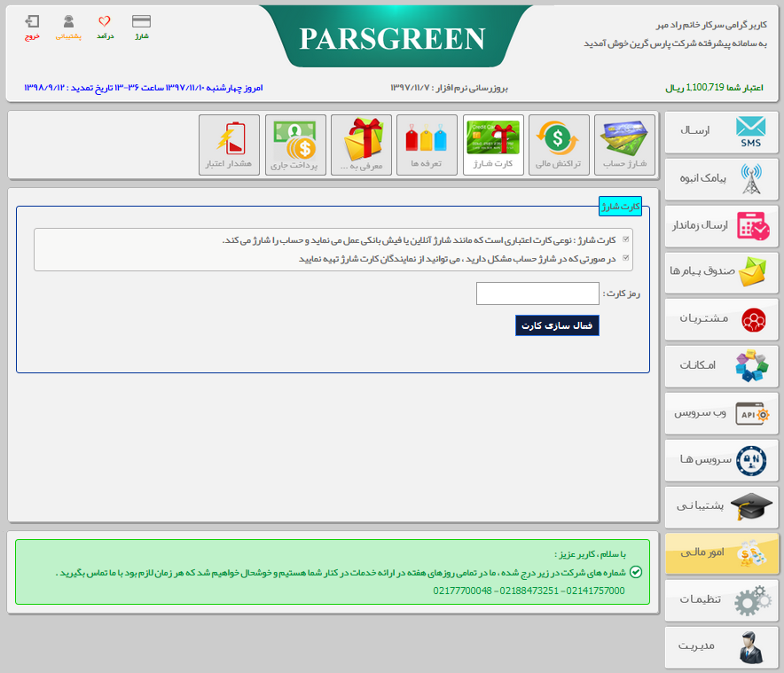
Task: Click inside the رمز کارت input field
Action: (537, 293)
